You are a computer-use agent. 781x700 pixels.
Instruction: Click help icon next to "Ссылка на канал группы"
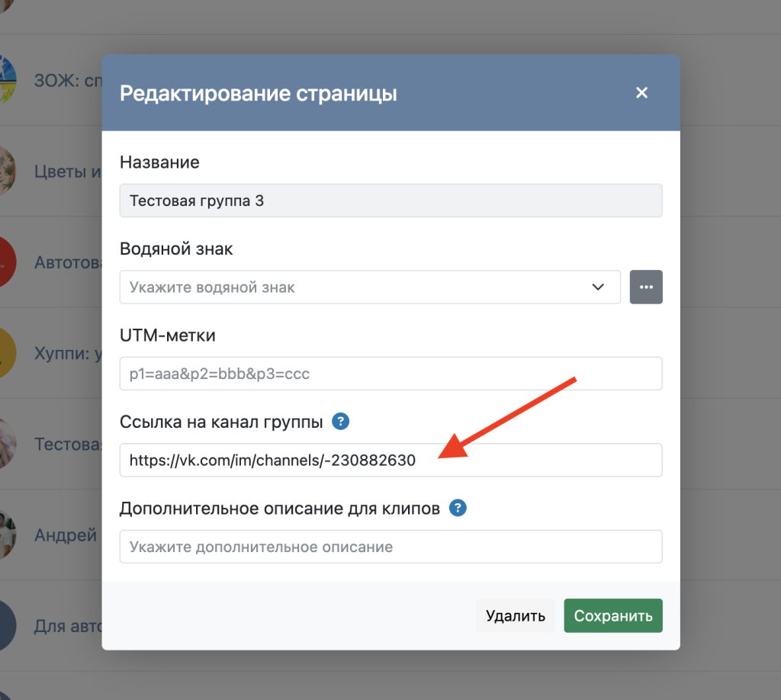coord(341,421)
